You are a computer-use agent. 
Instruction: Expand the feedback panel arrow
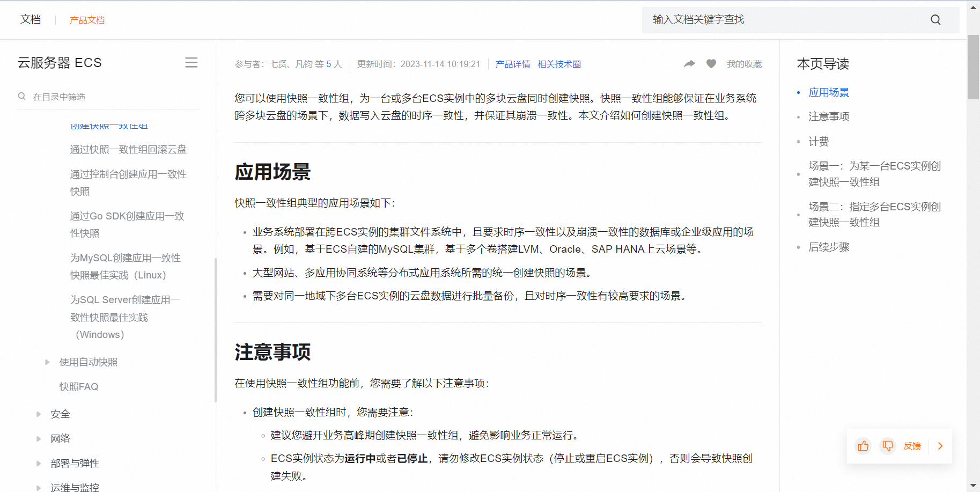(940, 446)
